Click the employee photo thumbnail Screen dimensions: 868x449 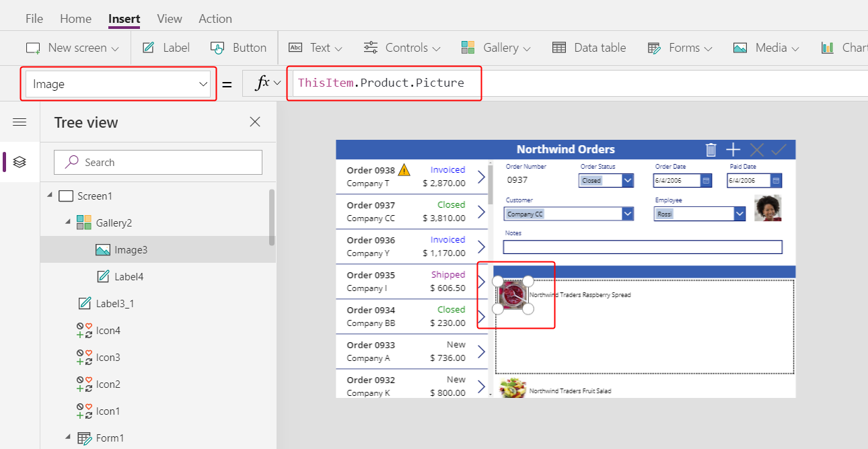click(x=768, y=208)
